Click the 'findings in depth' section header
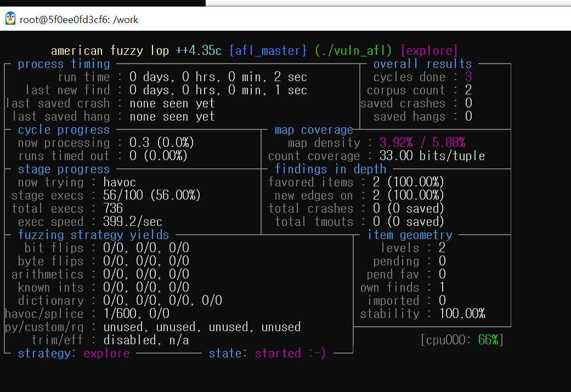571x392 pixels. click(x=330, y=169)
